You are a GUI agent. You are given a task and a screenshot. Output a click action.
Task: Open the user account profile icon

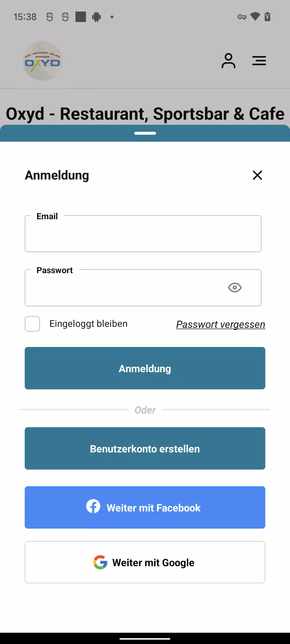point(228,61)
